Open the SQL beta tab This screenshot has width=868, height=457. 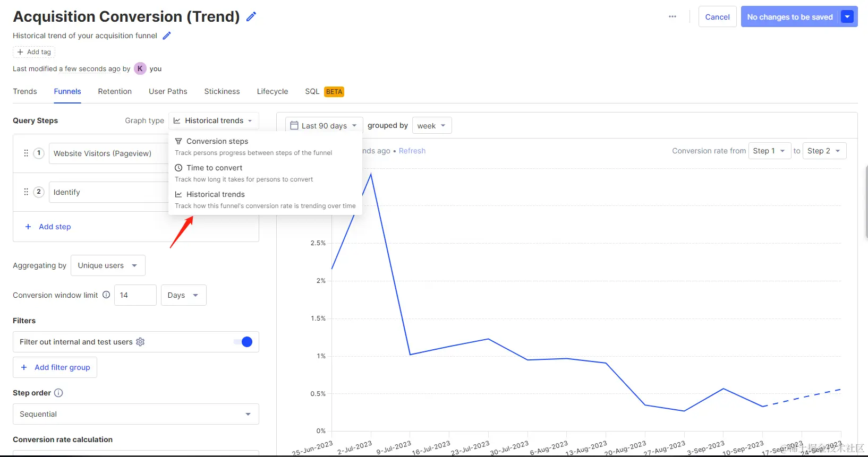[325, 91]
